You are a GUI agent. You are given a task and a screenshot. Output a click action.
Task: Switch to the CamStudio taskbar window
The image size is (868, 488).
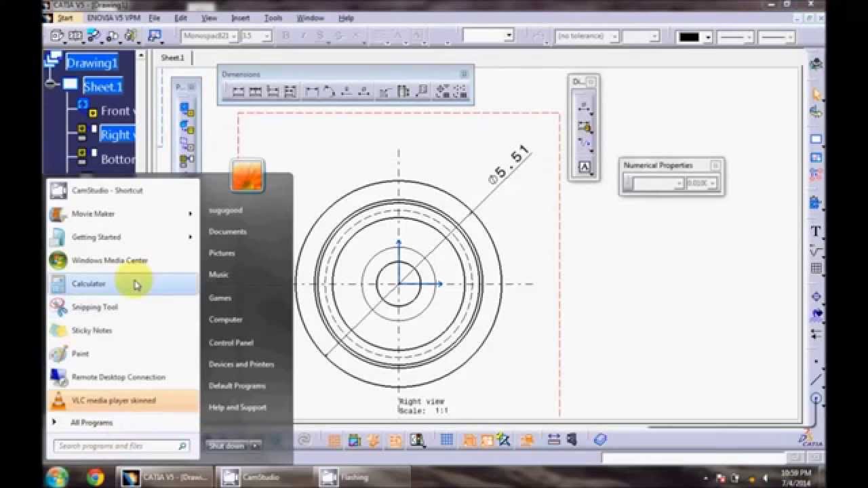[262, 477]
